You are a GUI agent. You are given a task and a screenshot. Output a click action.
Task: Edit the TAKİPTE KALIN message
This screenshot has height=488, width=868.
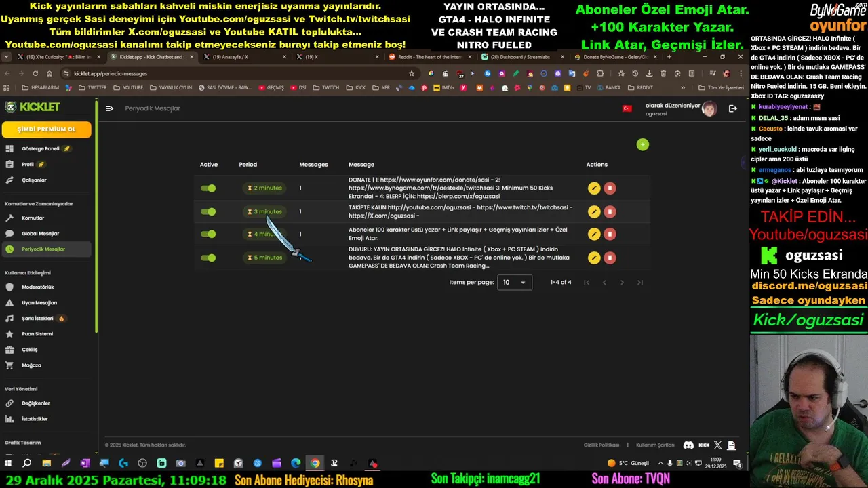594,212
